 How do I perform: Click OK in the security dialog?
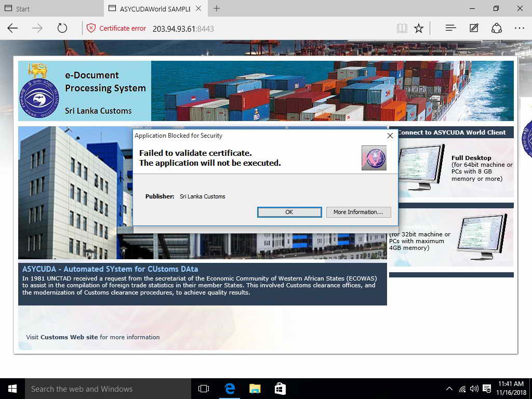coord(289,212)
